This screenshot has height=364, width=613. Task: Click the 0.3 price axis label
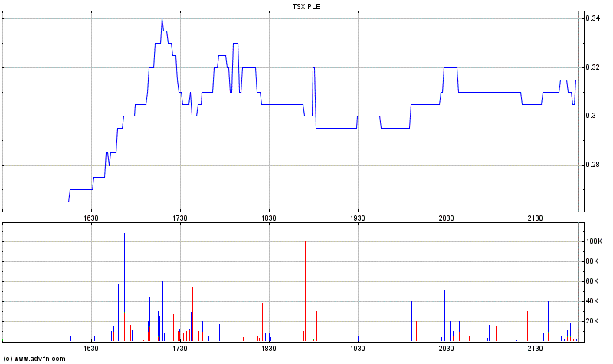(x=591, y=116)
